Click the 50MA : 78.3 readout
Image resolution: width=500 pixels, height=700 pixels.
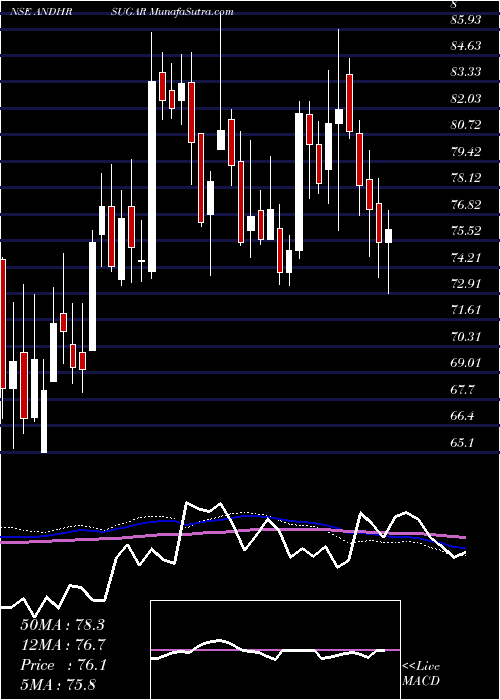62,625
